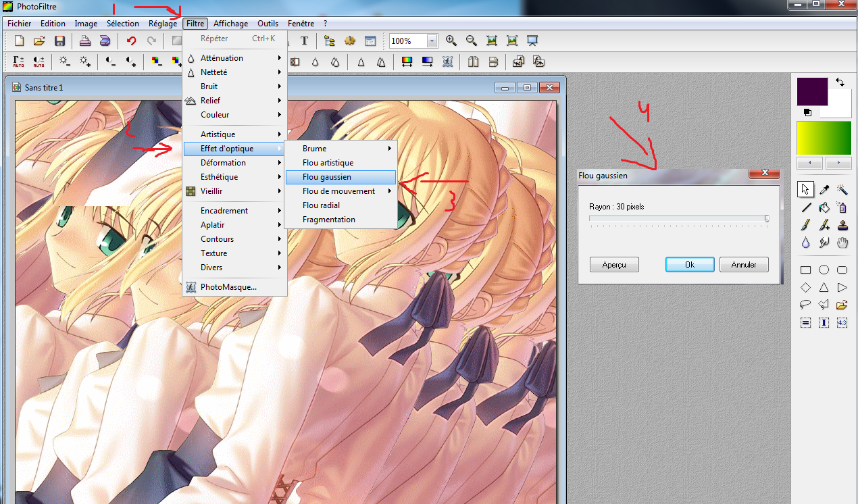Image resolution: width=858 pixels, height=504 pixels.
Task: Select the Brush tool
Action: pos(806,225)
